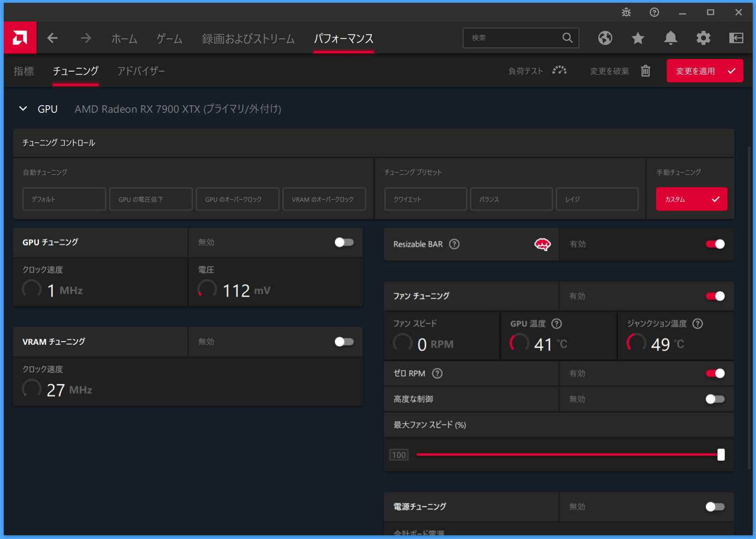This screenshot has height=539, width=756.
Task: Click the AMD logo home icon
Action: [x=20, y=37]
